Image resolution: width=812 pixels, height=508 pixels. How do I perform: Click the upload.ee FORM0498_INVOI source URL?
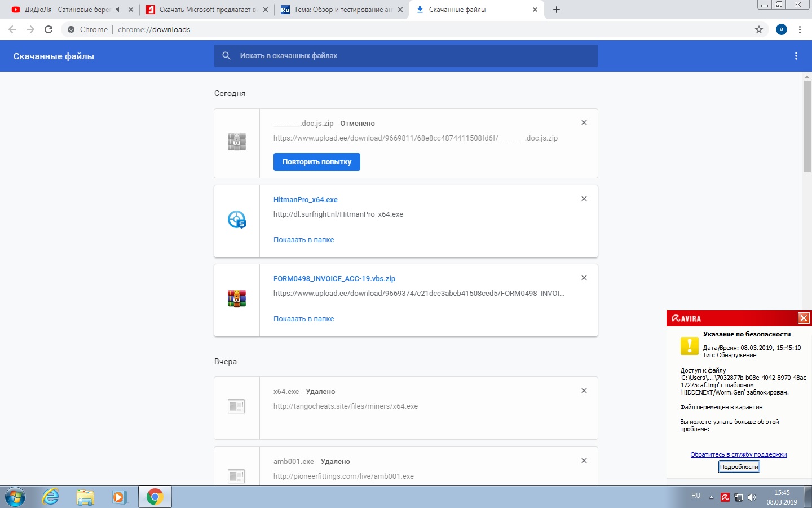point(419,294)
